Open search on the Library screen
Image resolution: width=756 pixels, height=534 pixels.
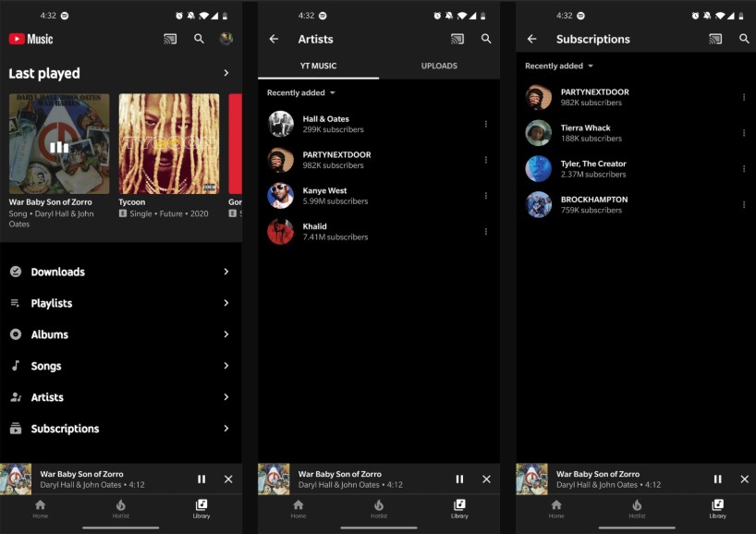pyautogui.click(x=199, y=39)
